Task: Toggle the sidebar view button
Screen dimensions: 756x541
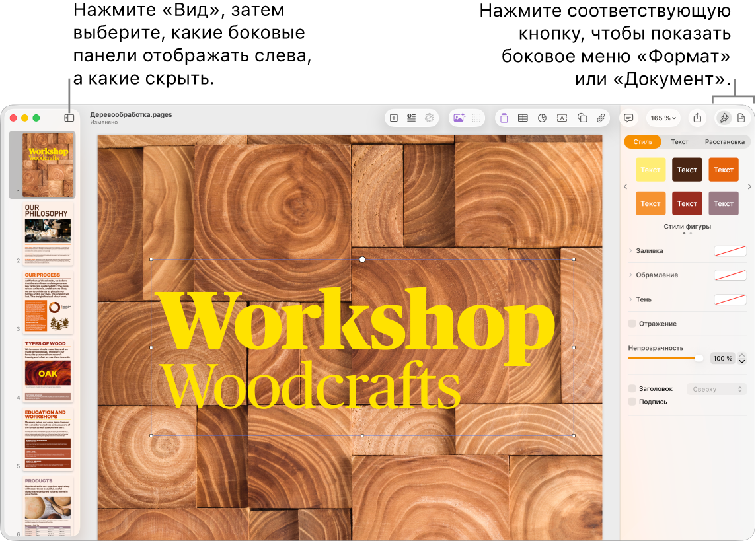Action: tap(69, 118)
